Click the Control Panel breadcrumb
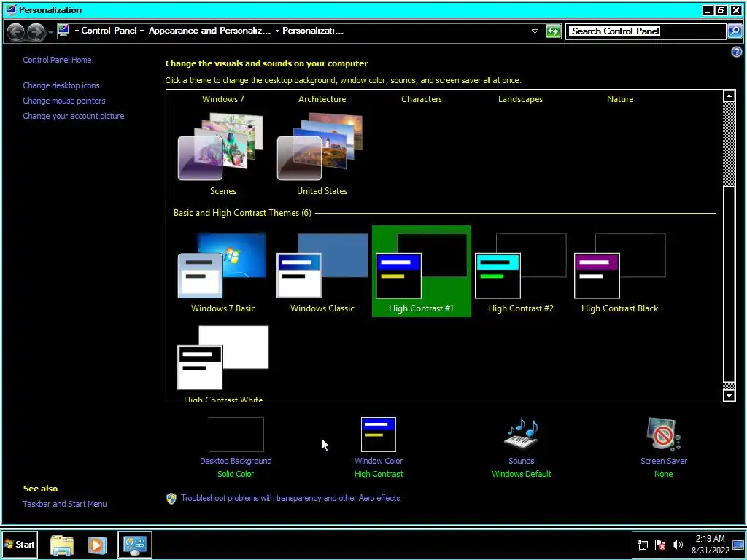The height and width of the screenshot is (560, 747). (109, 31)
